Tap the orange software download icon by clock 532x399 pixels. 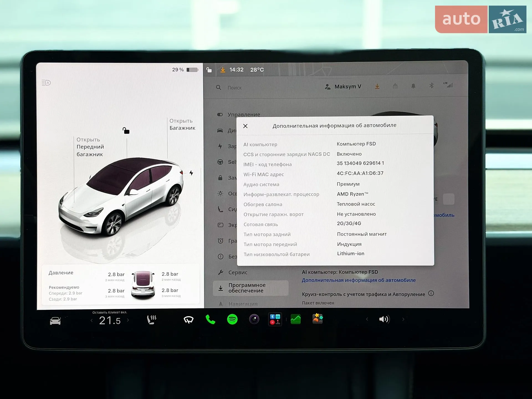coord(222,70)
